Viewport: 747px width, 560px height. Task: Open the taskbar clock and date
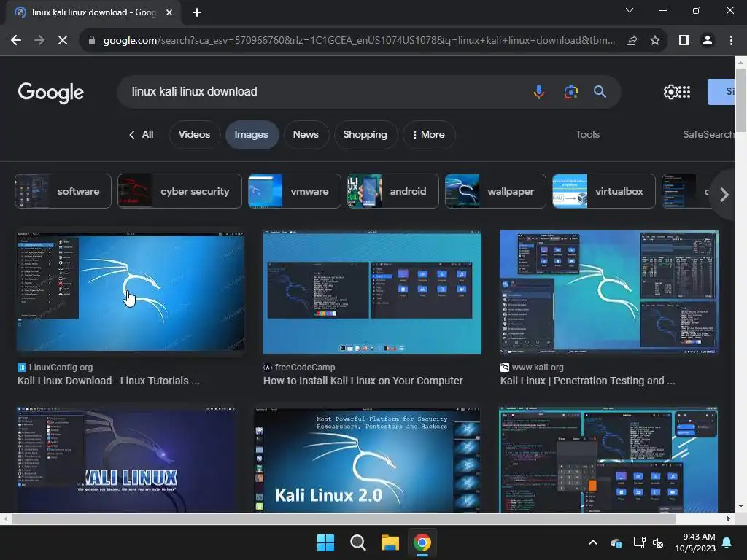pyautogui.click(x=695, y=542)
